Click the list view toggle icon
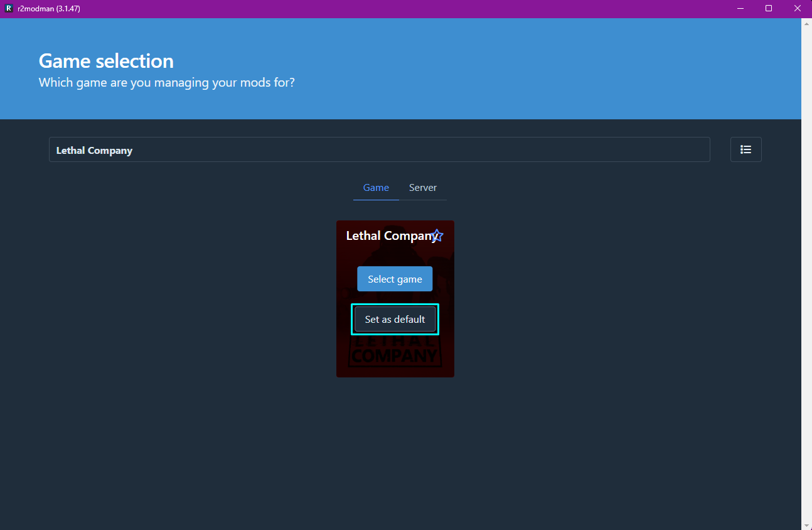 click(745, 149)
